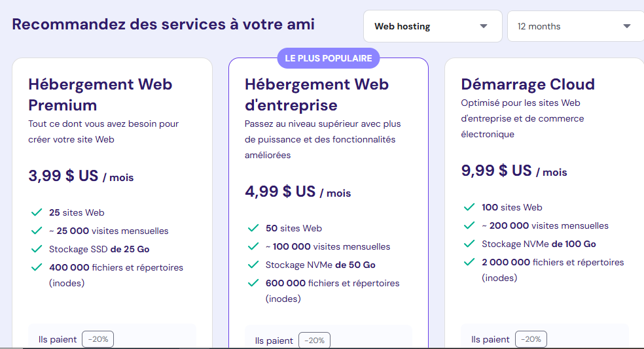This screenshot has height=349, width=644.
Task: Click the LE PLUS POPULAIRE badge
Action: coord(328,58)
